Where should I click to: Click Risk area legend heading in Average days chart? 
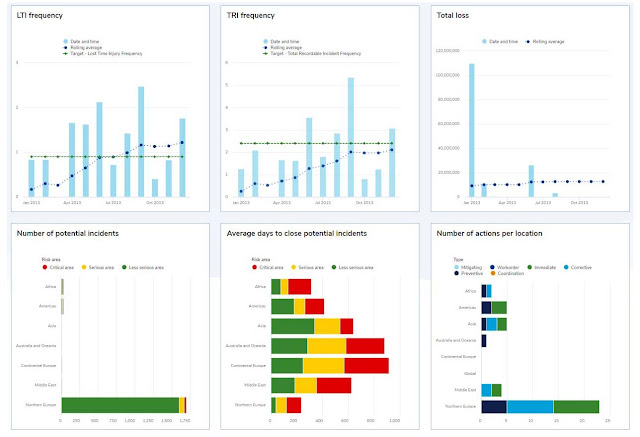261,260
